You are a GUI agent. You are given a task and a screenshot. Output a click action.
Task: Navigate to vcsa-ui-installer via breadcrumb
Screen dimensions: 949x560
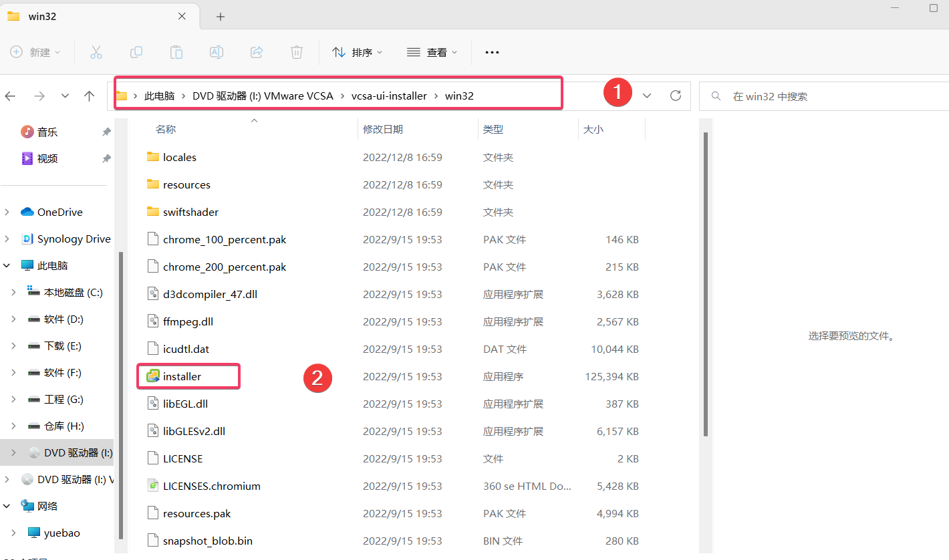(388, 96)
